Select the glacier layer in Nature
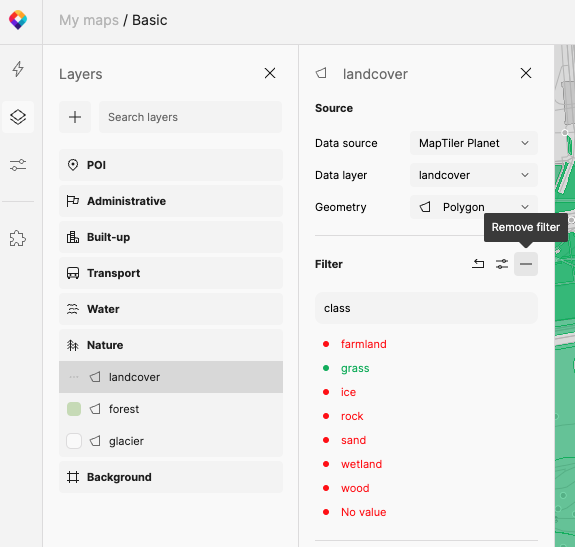The height and width of the screenshot is (547, 575). click(x=171, y=441)
